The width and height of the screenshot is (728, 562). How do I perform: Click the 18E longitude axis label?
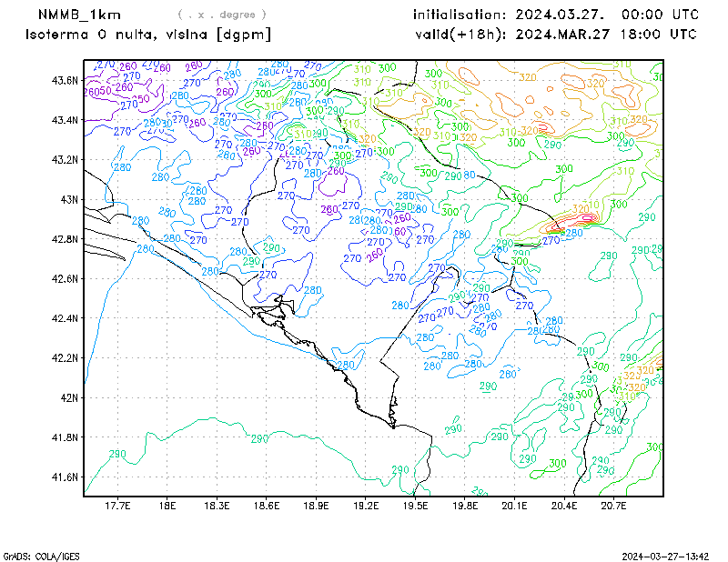[x=167, y=506]
